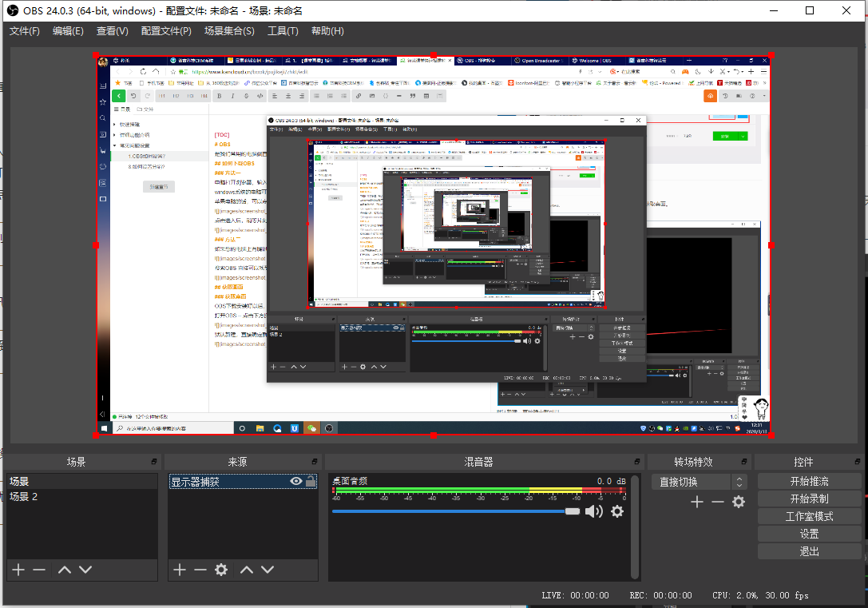Move source down with arrow icon

tap(268, 569)
